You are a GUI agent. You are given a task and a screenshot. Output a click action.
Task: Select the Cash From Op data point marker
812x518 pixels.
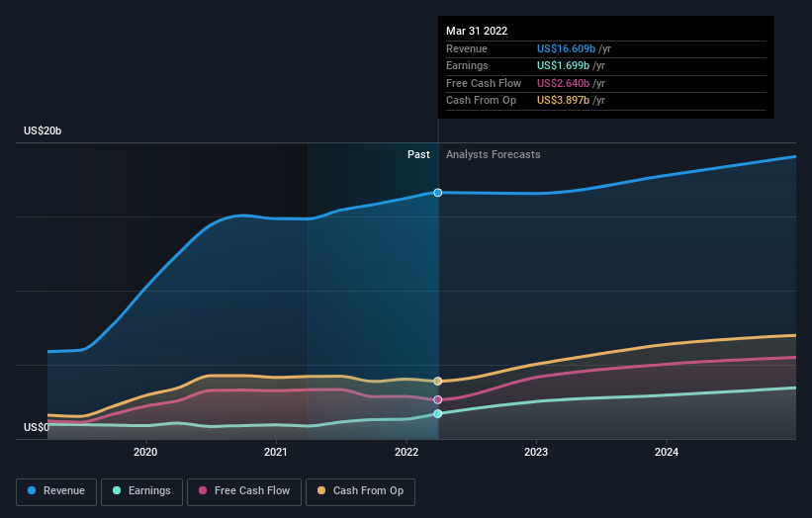tap(437, 381)
